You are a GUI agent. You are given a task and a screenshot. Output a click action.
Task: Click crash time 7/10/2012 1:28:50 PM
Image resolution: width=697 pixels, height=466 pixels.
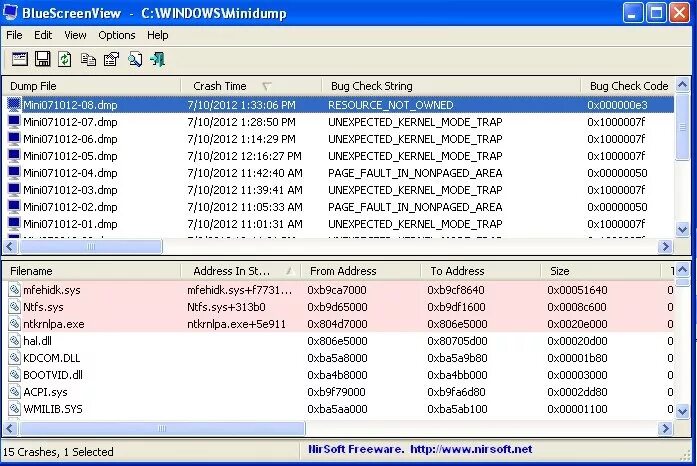(x=241, y=122)
